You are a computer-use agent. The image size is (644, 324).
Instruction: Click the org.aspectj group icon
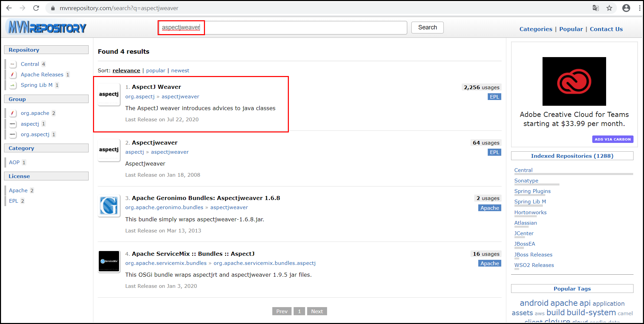13,134
